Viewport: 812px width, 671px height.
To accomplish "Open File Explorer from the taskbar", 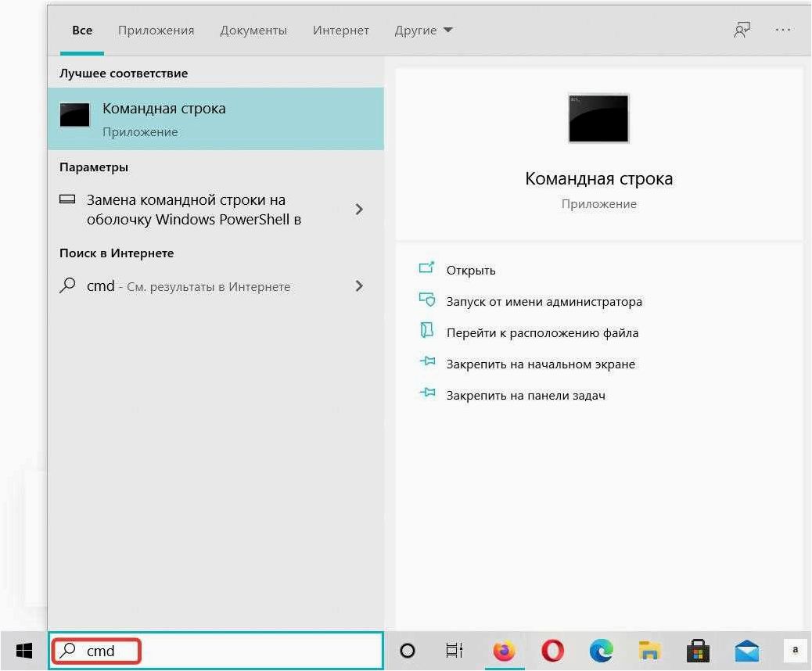I will pyautogui.click(x=649, y=651).
